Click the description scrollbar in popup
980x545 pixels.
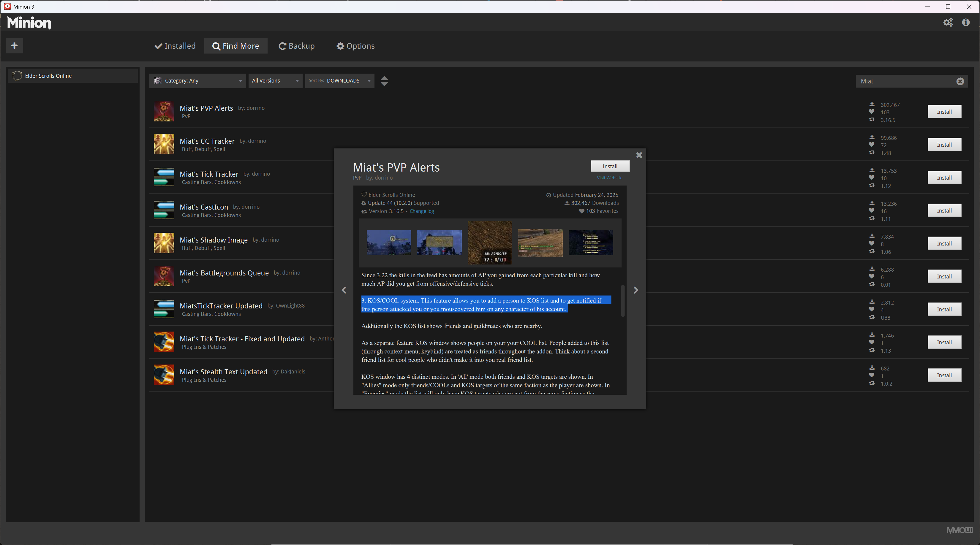(x=622, y=300)
